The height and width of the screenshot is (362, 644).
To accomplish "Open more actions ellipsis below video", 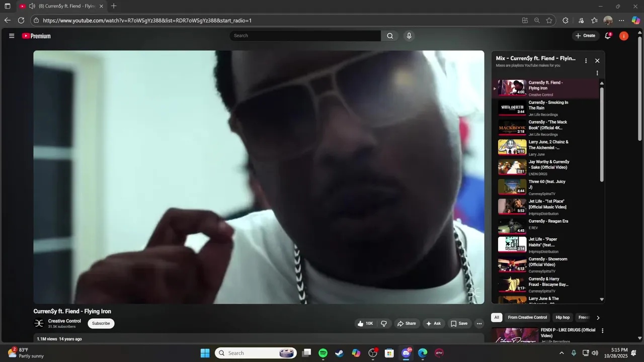I will (x=479, y=324).
